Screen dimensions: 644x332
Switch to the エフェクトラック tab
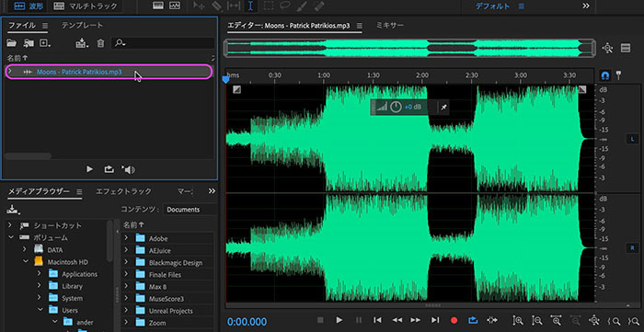pos(123,191)
